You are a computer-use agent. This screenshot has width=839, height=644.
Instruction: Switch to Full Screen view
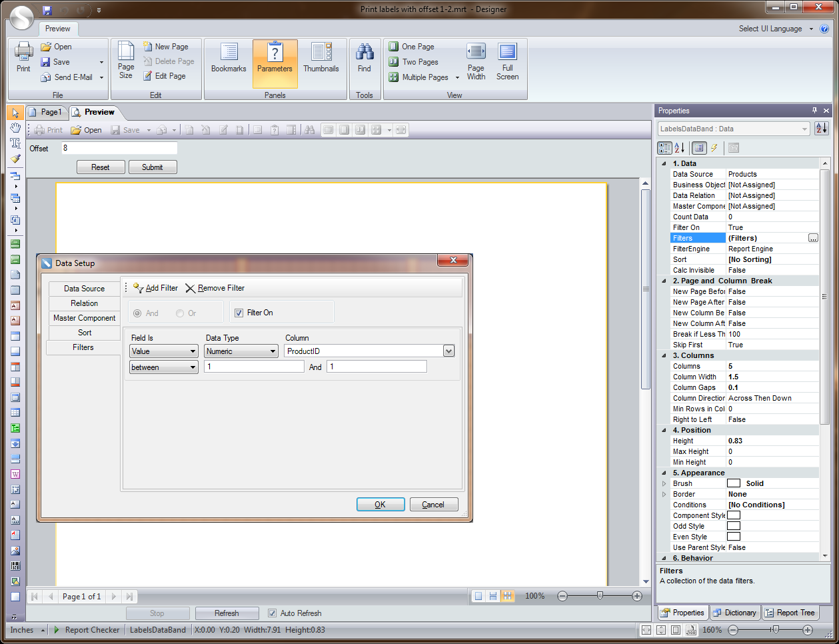507,61
